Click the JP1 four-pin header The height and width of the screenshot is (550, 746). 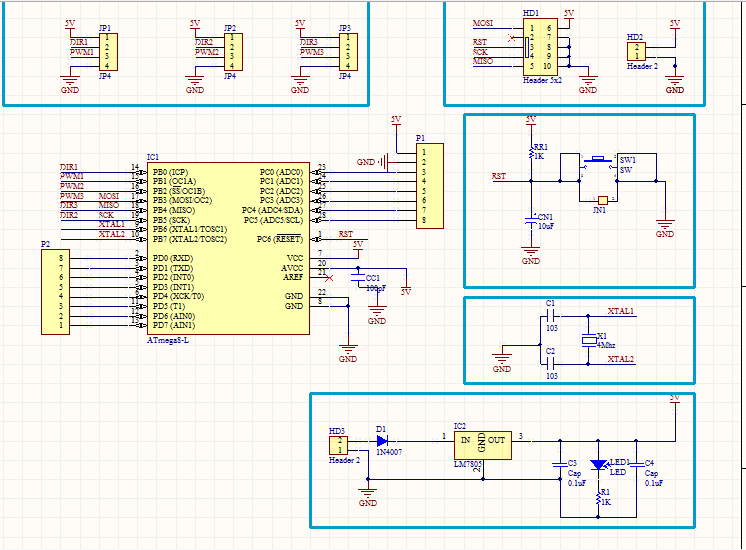pos(107,52)
